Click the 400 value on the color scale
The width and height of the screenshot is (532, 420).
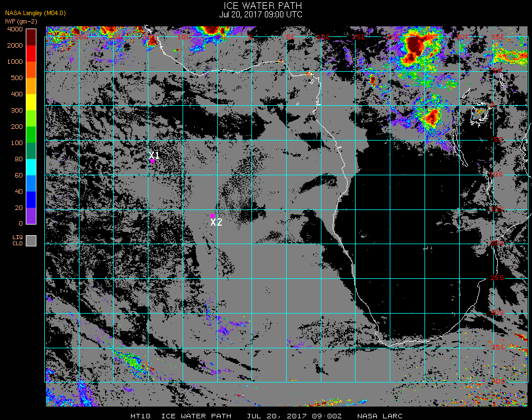coord(17,94)
